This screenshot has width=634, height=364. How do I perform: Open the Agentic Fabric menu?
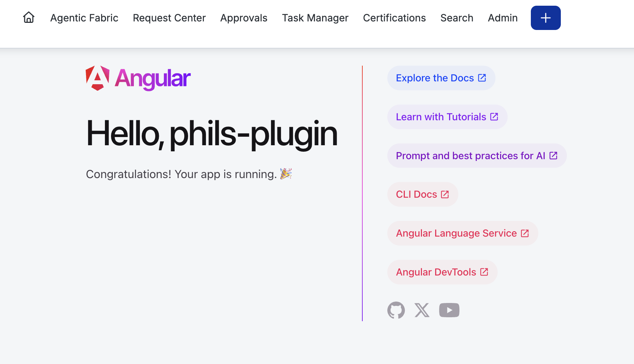[x=84, y=18]
